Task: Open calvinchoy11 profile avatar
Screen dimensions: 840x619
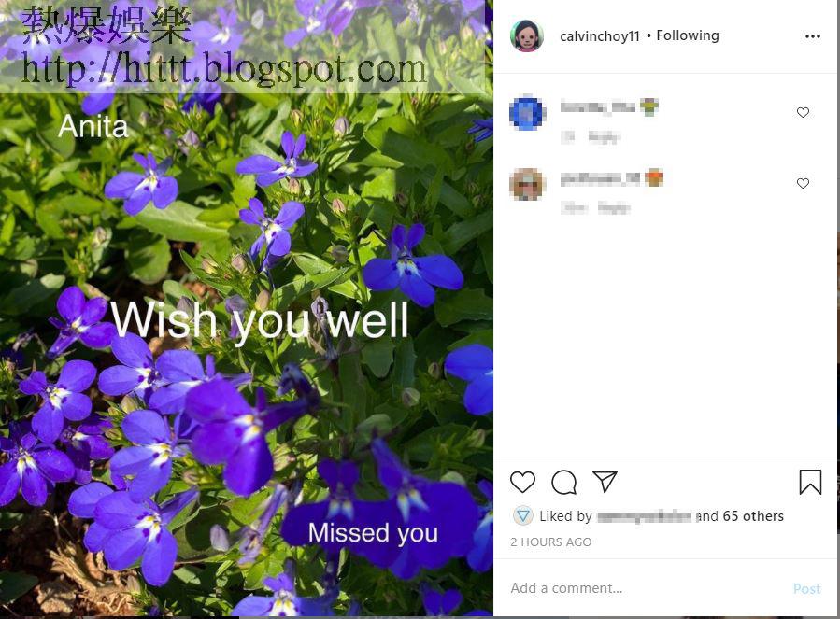Action: [527, 35]
